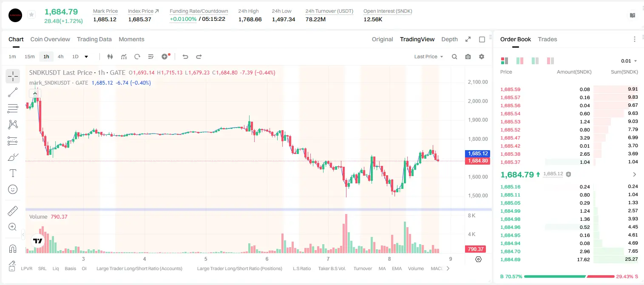Image resolution: width=644 pixels, height=285 pixels.
Task: Switch chart view to Depth
Action: point(449,39)
